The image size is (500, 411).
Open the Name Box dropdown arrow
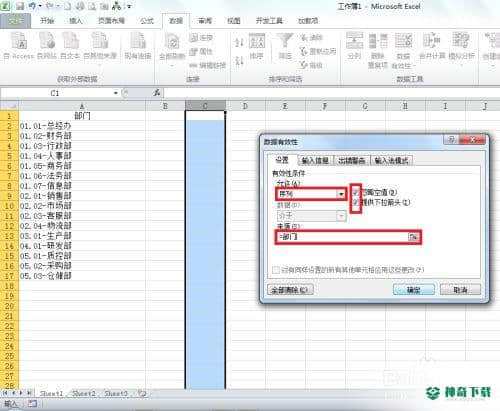115,93
